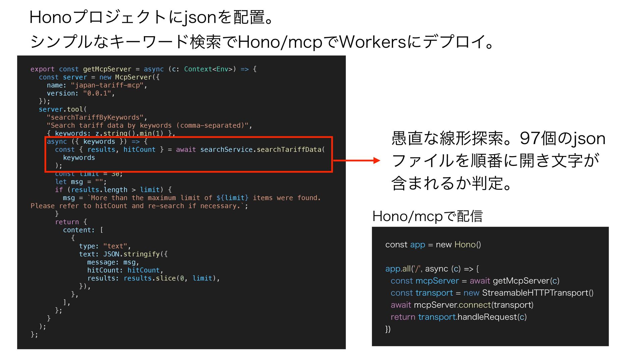Image resolution: width=644 pixels, height=362 pixels.
Task: Click the 'type: "text",' line
Action: 105,246
